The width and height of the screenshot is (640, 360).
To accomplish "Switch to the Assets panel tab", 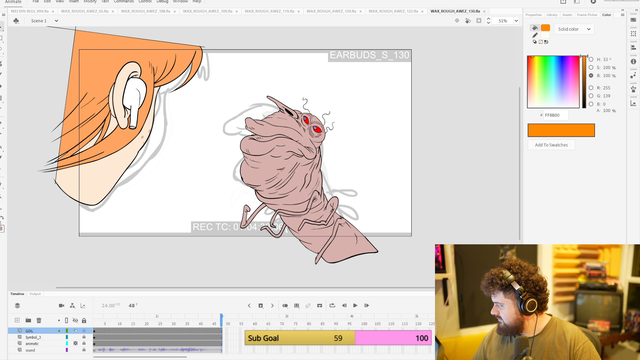I will (567, 15).
